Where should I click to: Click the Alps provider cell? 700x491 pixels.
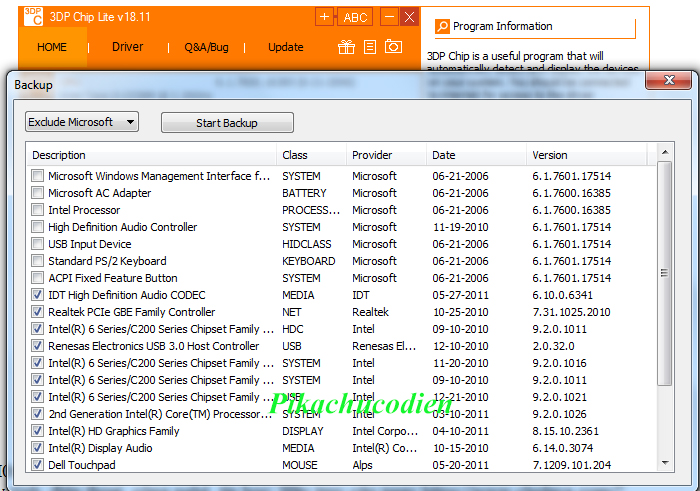coord(362,465)
